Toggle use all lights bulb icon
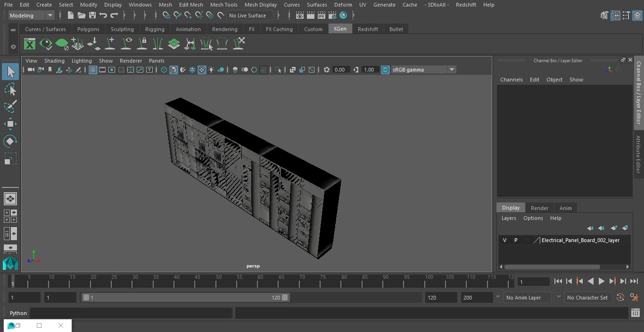Screen dimensions: 644x332 coord(211,70)
